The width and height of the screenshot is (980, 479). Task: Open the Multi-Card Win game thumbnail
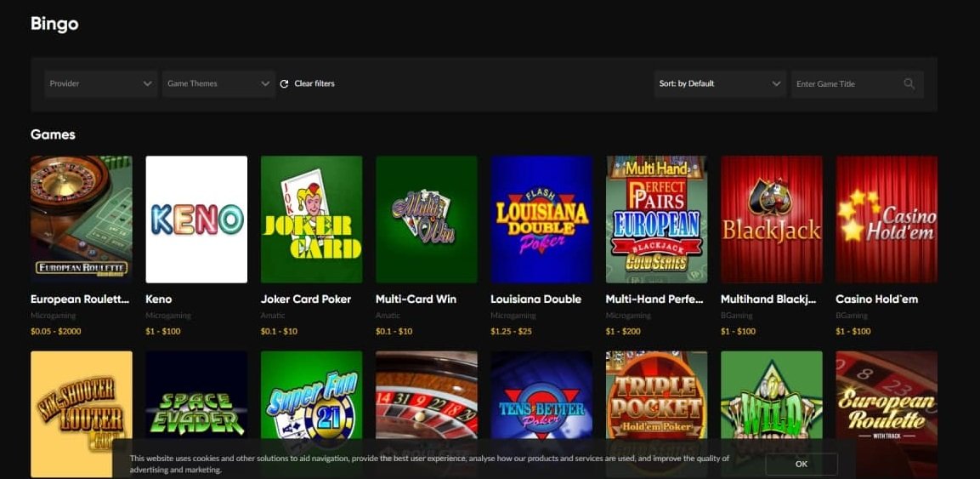coord(426,220)
